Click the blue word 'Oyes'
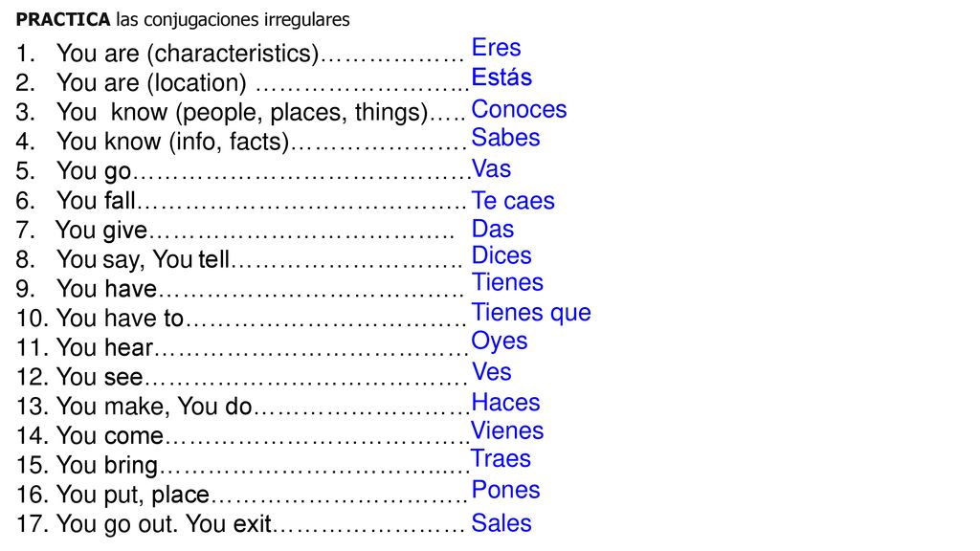The height and width of the screenshot is (551, 980). pos(500,342)
